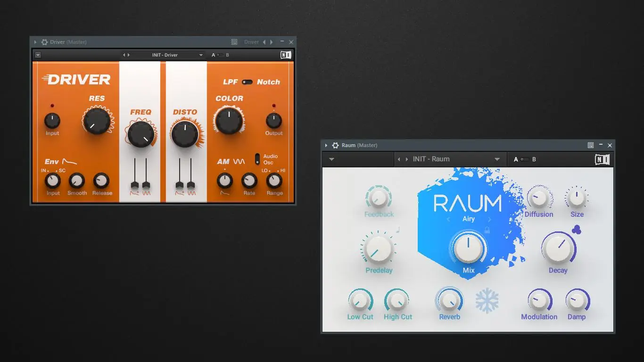Screen dimensions: 644x362
Task: Click the Range knob between LO and HI
Action: pos(274,181)
